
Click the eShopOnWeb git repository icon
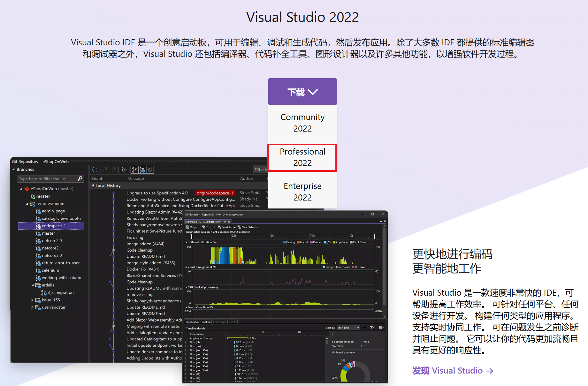27,189
